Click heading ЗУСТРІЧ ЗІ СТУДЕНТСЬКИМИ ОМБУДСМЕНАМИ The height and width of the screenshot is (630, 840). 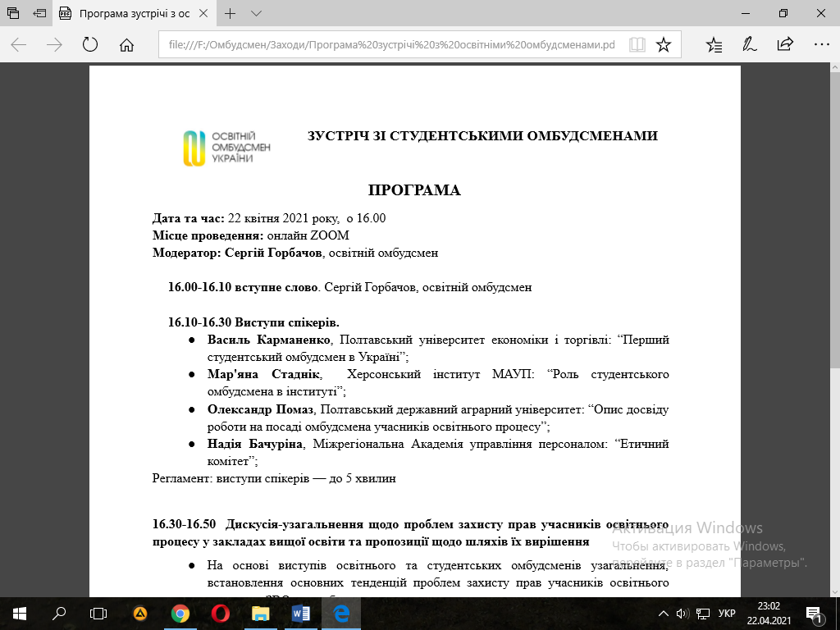[x=482, y=135]
